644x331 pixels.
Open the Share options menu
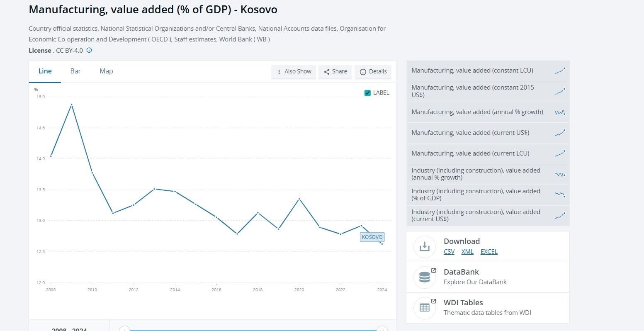pos(335,72)
